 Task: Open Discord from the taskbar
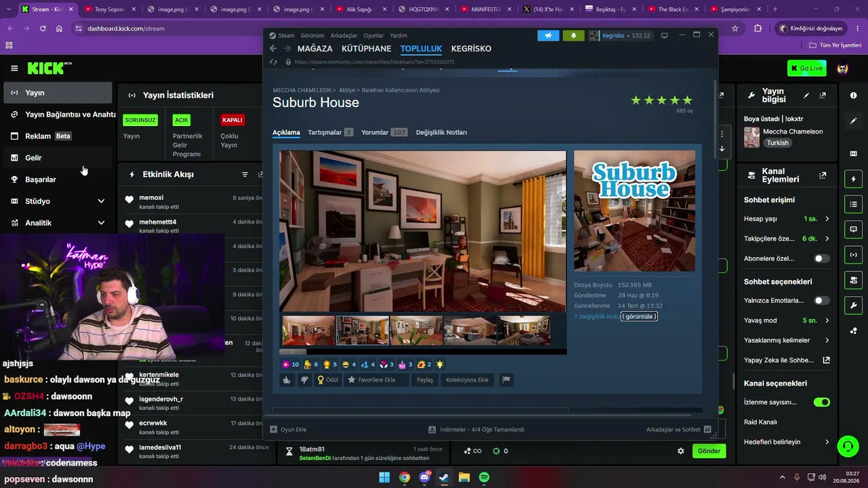click(425, 477)
